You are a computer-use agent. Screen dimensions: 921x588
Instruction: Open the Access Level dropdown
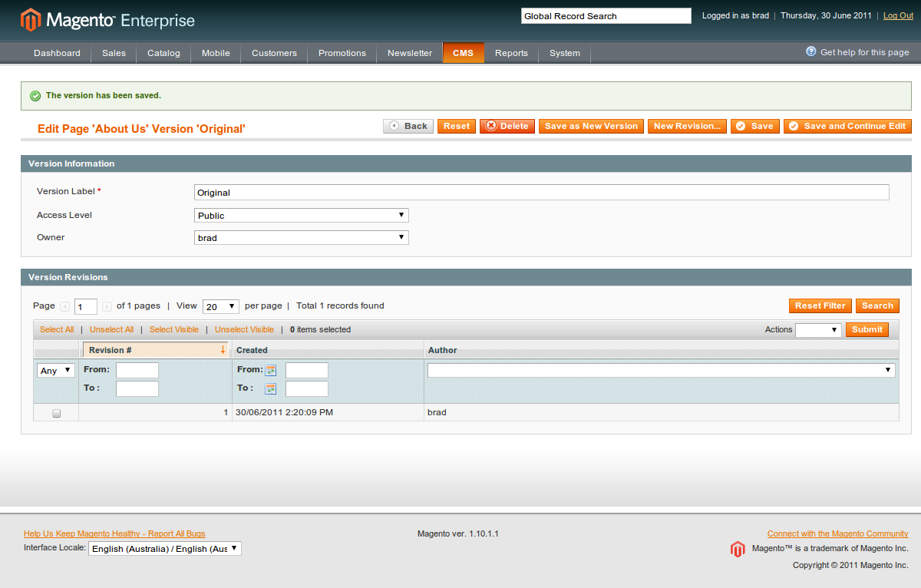click(302, 216)
